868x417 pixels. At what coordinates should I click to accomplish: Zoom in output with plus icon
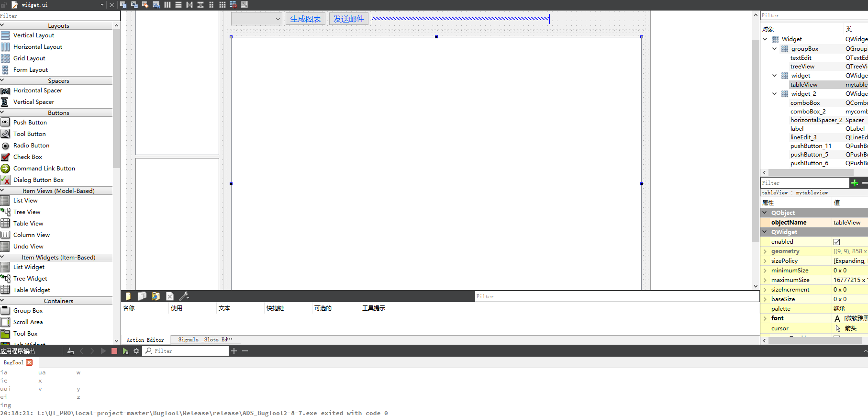click(234, 351)
